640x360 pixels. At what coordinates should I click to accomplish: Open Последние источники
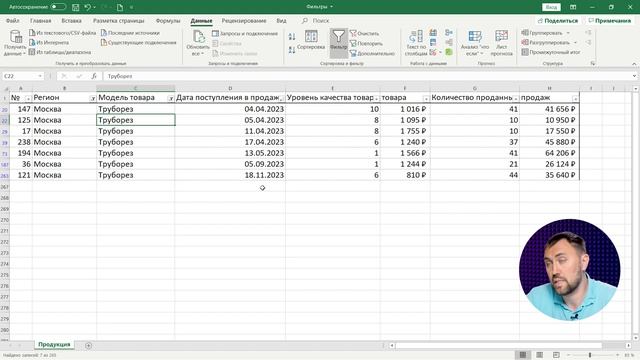(130, 33)
